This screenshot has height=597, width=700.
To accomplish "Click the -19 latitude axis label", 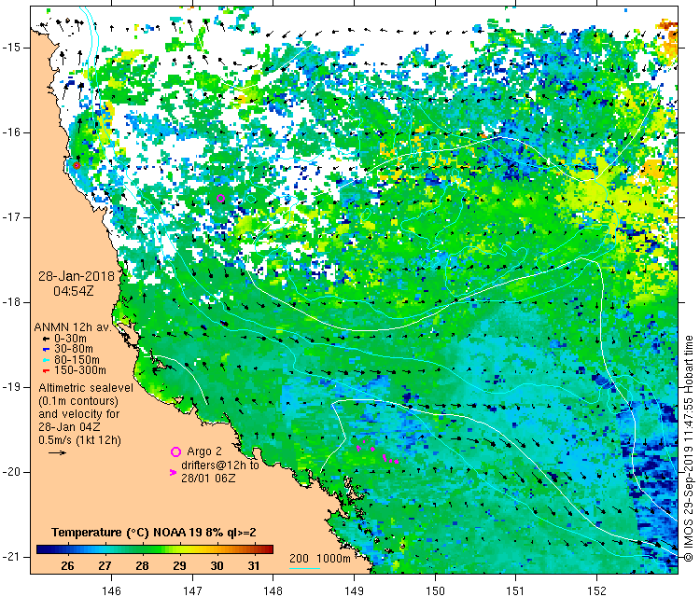I will click(x=10, y=387).
